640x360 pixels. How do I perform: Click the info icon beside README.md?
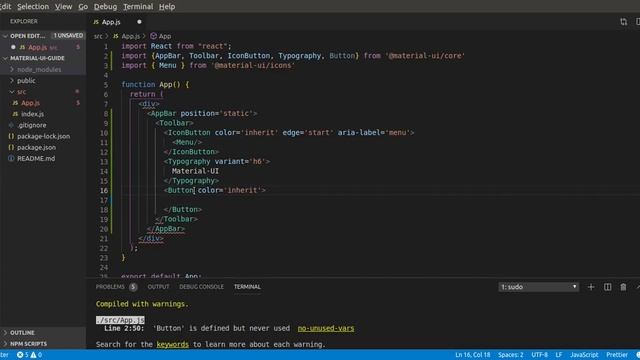point(11,158)
